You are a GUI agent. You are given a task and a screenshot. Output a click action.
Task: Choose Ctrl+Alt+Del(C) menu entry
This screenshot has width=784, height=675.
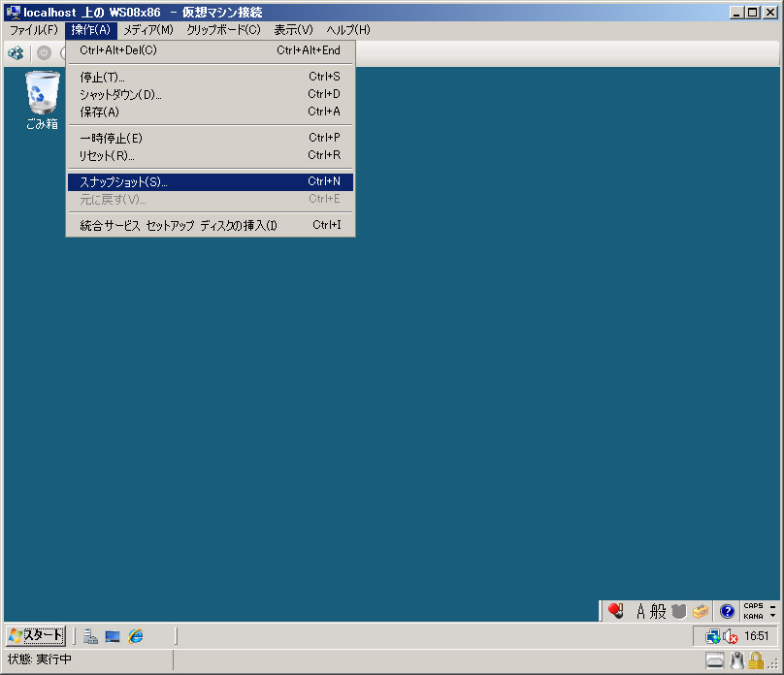[210, 50]
